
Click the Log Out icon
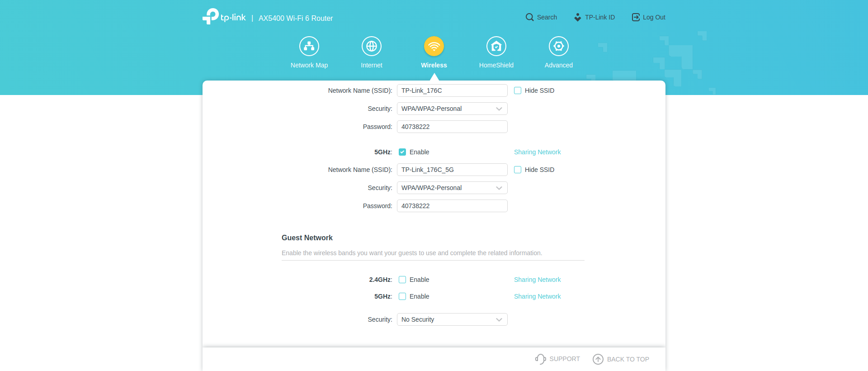point(636,17)
